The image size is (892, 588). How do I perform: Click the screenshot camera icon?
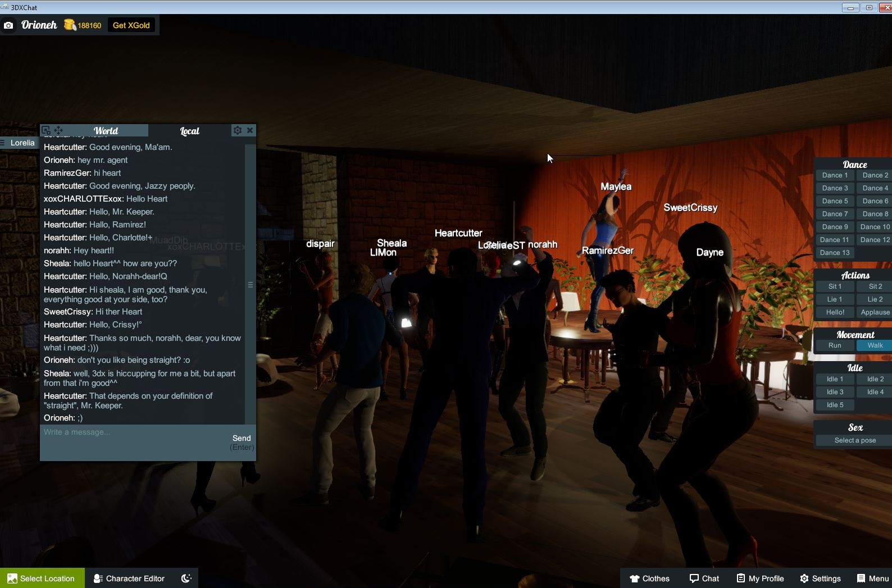(8, 25)
